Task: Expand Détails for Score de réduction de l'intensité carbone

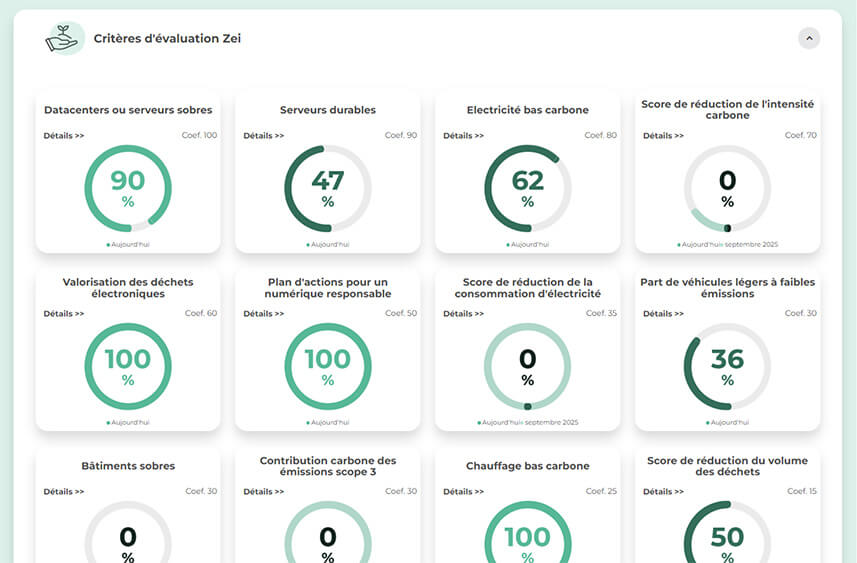Action: 664,136
